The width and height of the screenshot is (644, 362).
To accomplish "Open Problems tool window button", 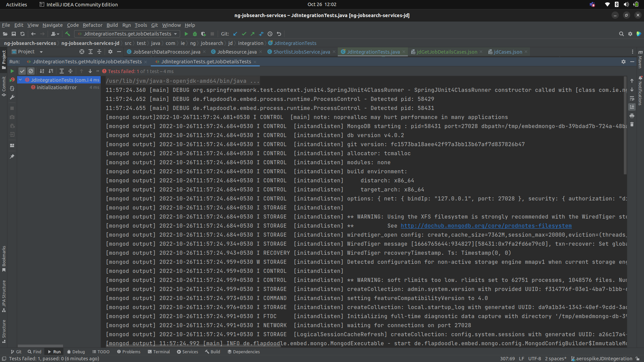I will tap(129, 352).
